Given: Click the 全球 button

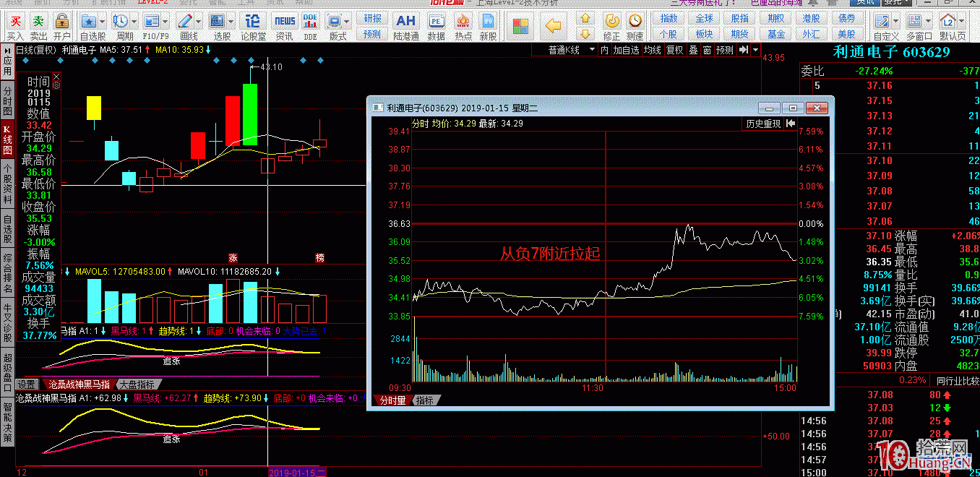Looking at the screenshot, I should [x=704, y=19].
